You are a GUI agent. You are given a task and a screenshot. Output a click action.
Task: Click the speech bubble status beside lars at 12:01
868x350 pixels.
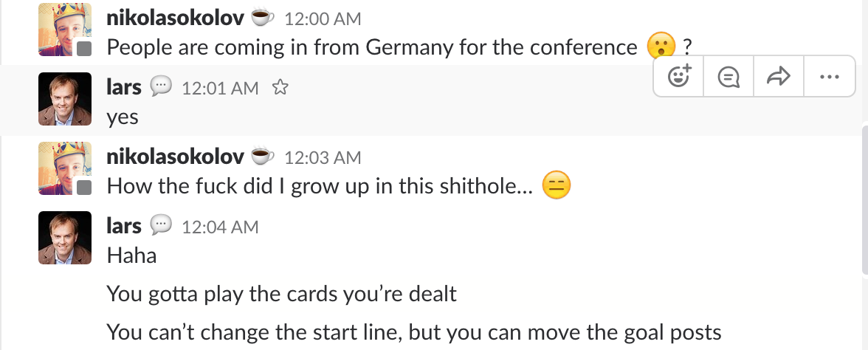pos(161,87)
